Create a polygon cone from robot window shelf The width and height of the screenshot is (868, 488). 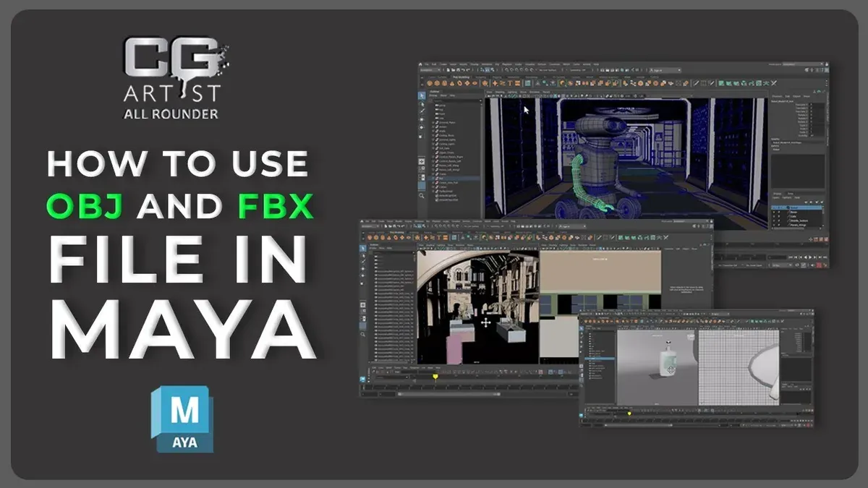452,83
